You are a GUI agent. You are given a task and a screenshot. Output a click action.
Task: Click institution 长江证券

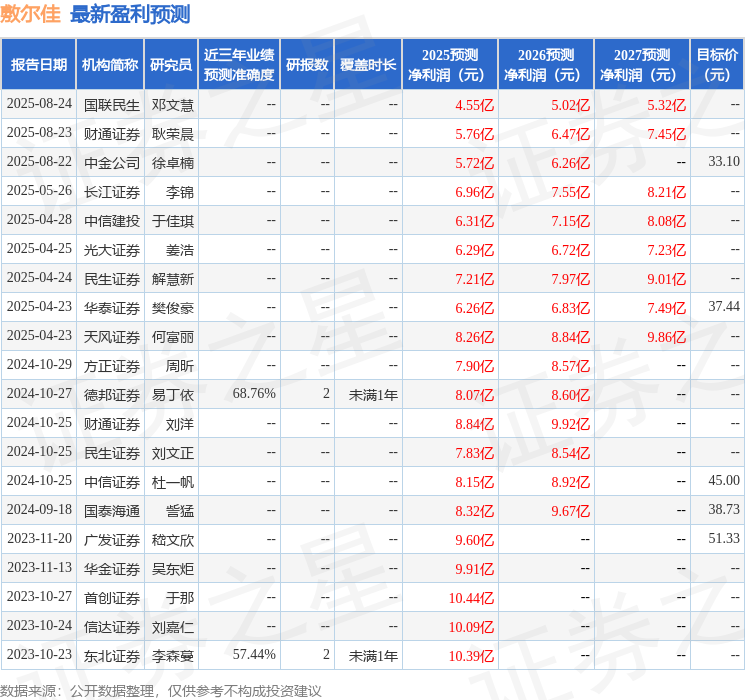[112, 192]
